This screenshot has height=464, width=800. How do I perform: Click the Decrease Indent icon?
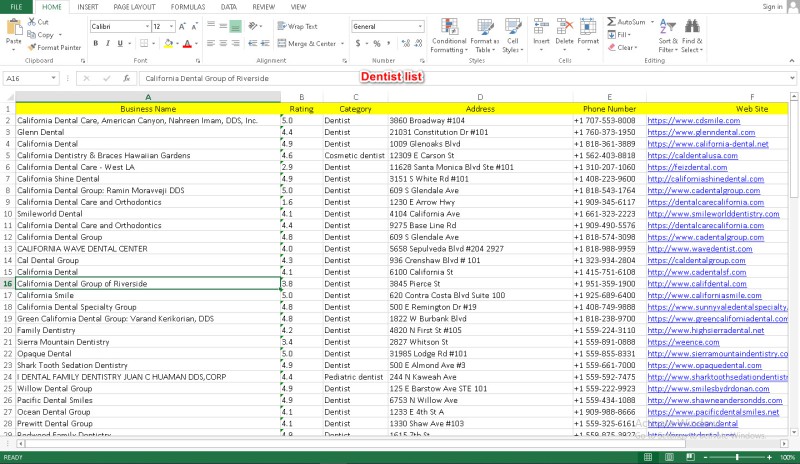coord(253,43)
